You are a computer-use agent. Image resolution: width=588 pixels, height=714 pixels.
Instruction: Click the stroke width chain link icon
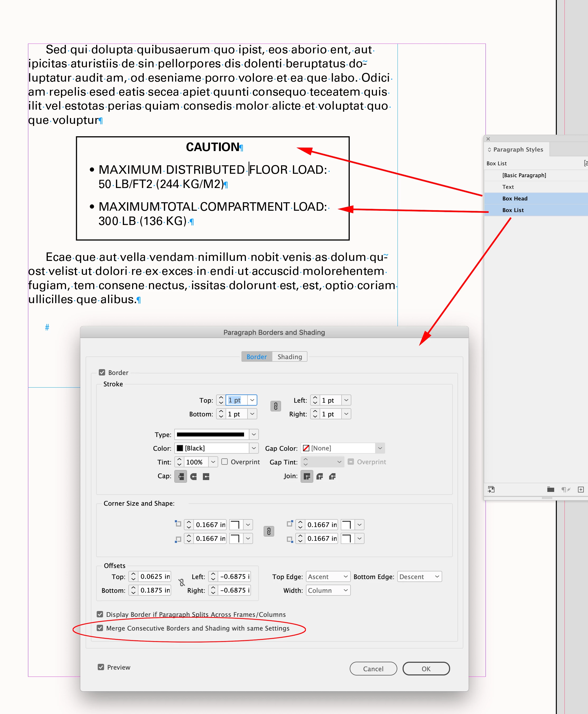(x=275, y=406)
